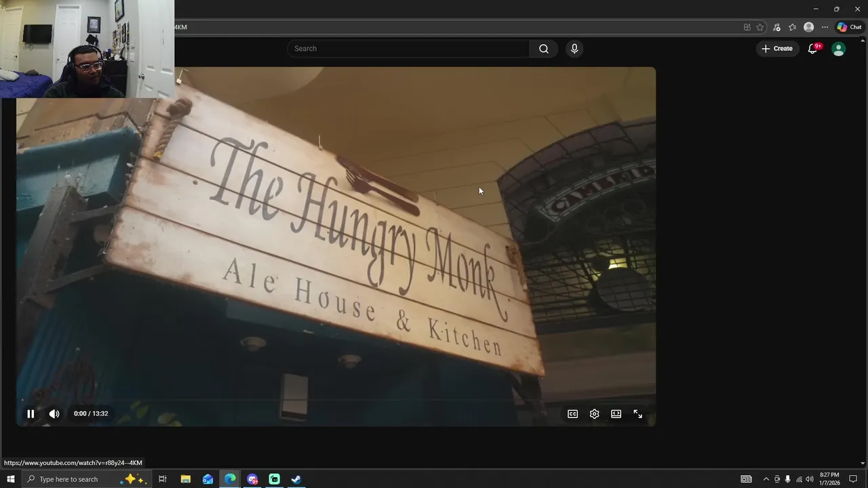Click the 0:00 / 13:32 time display
This screenshot has height=488, width=868.
pyautogui.click(x=91, y=413)
